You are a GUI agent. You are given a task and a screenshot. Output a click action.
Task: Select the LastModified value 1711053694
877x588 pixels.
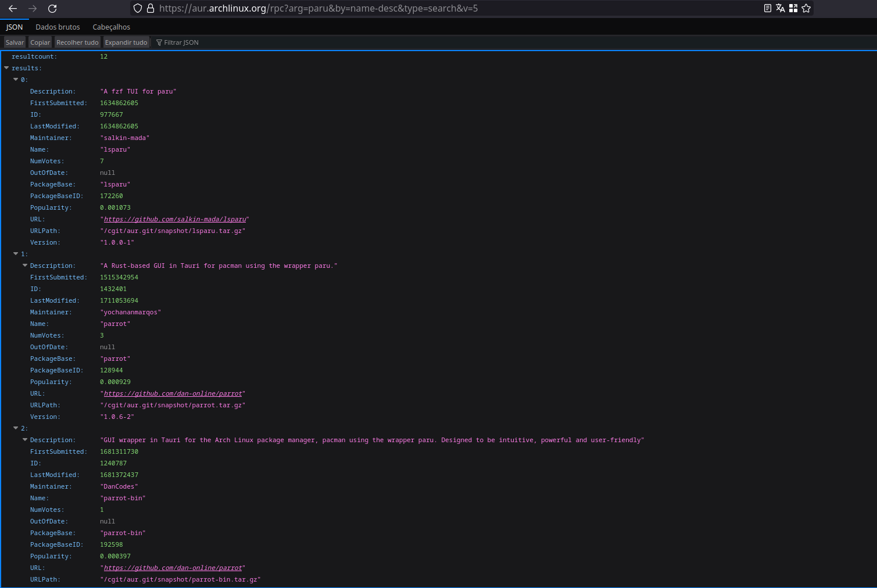click(x=119, y=300)
